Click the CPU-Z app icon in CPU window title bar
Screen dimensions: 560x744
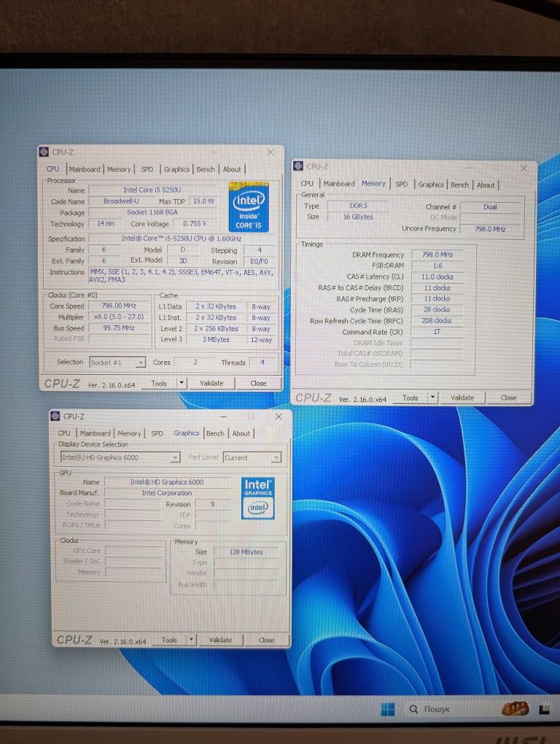pos(44,152)
